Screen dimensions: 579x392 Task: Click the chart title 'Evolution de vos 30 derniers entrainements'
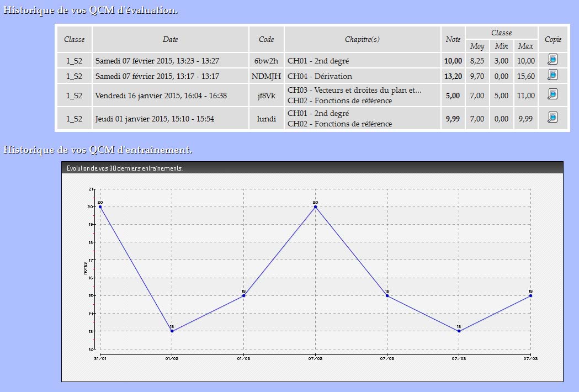pos(125,168)
